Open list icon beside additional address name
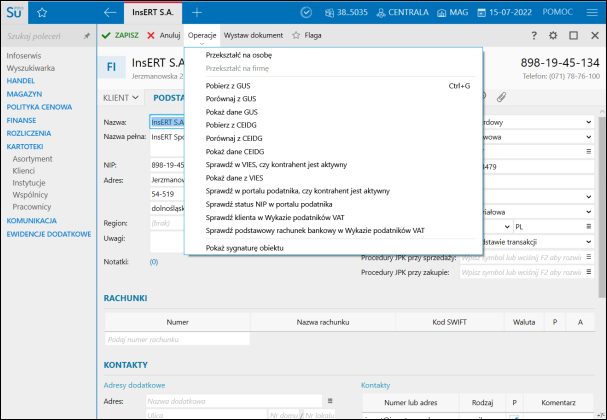The width and height of the screenshot is (607, 420). [x=330, y=401]
